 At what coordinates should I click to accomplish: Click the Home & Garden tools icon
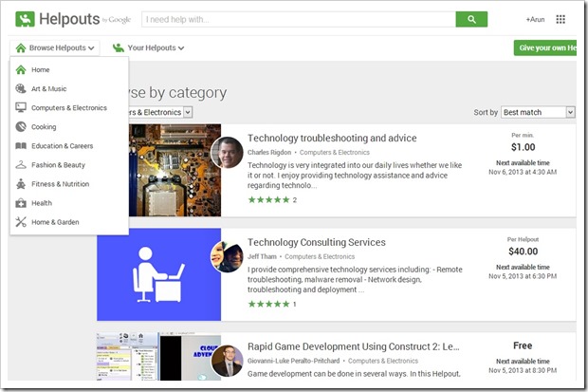pos(21,222)
